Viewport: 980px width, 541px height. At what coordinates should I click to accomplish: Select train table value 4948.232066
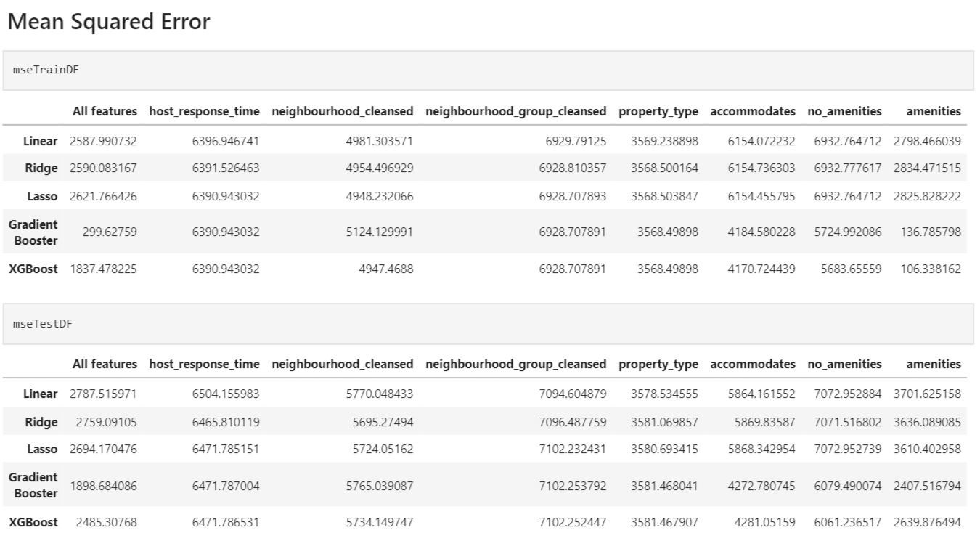click(x=380, y=197)
